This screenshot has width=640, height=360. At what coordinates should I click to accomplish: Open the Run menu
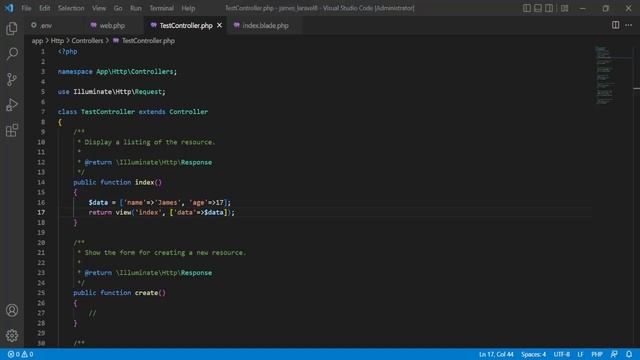click(136, 8)
